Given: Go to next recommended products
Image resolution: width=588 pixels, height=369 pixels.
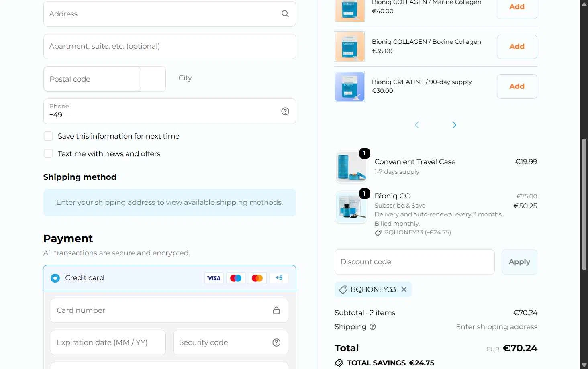Looking at the screenshot, I should (454, 125).
